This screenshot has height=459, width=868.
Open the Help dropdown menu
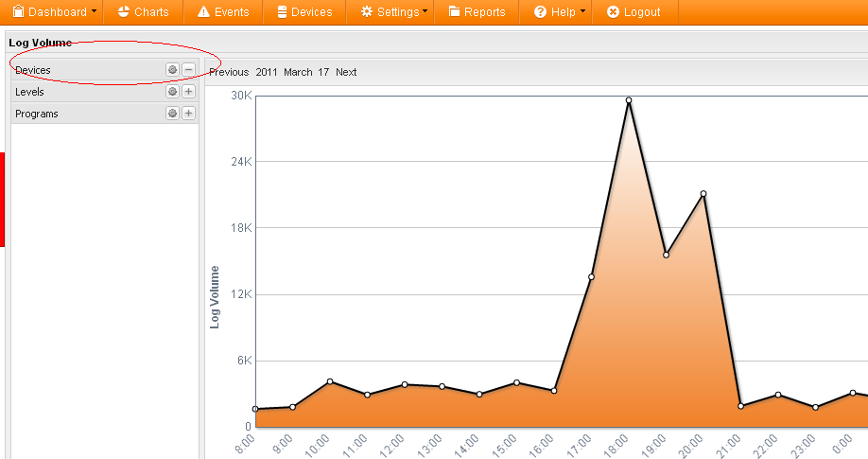click(x=560, y=12)
